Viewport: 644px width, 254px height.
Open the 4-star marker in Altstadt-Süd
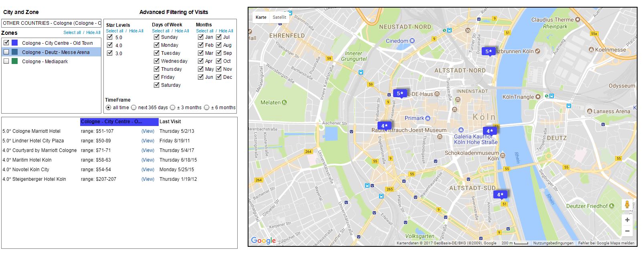coord(500,194)
